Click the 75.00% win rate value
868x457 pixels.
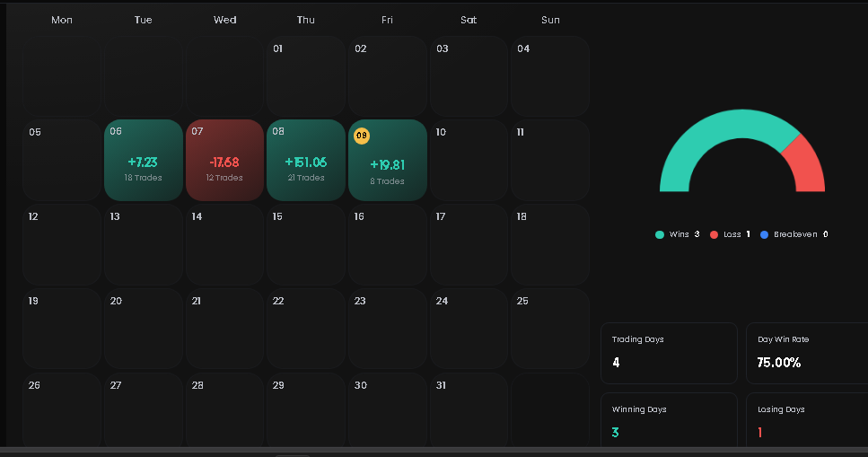tap(779, 363)
